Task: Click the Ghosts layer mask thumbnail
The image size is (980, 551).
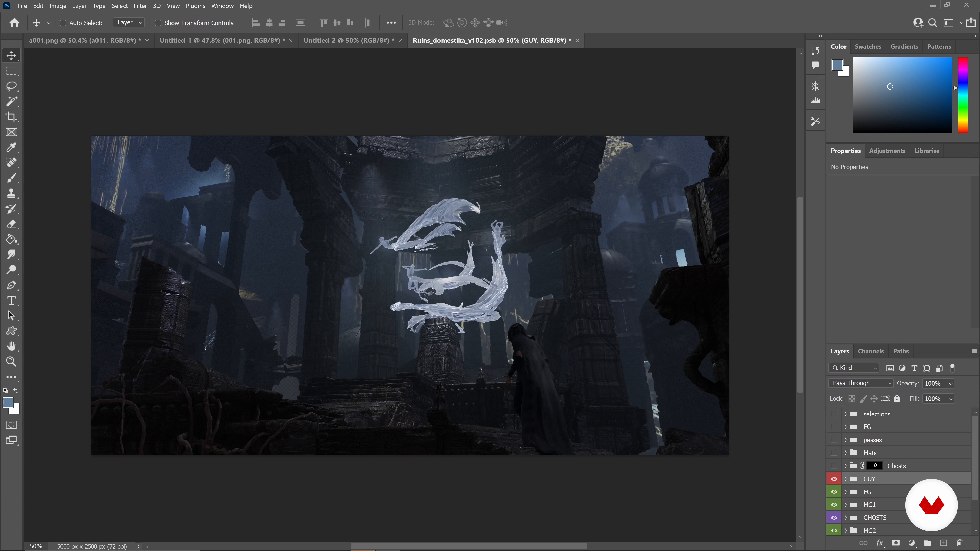Action: [x=875, y=466]
